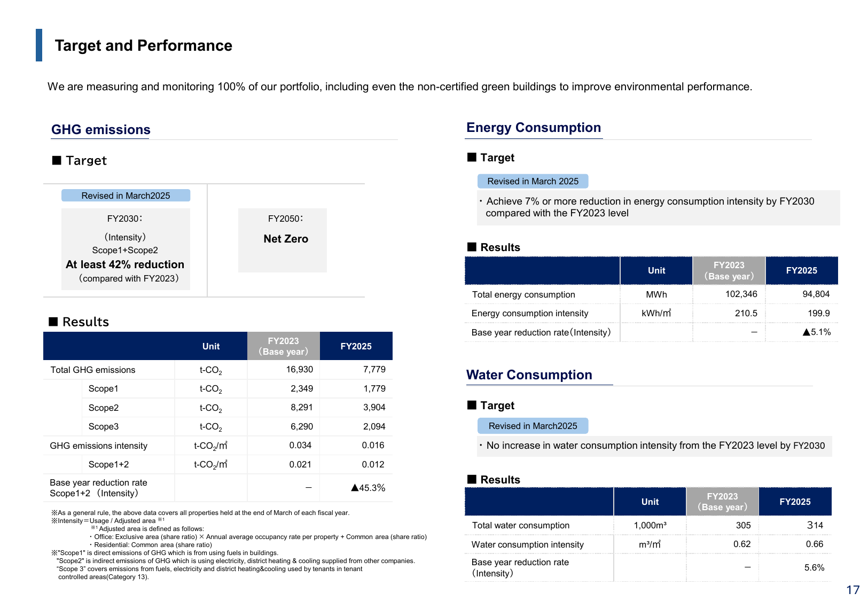Click the Unit header in Energy table
The width and height of the screenshot is (868, 601).
tap(656, 270)
